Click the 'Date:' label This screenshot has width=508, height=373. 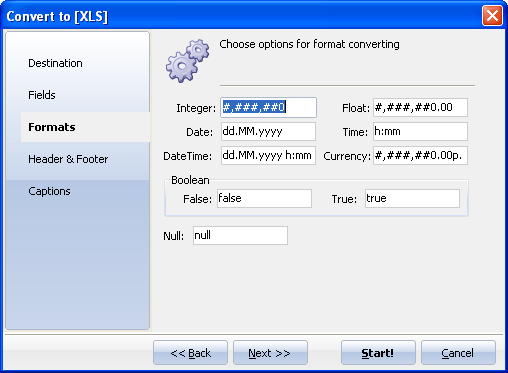point(199,132)
